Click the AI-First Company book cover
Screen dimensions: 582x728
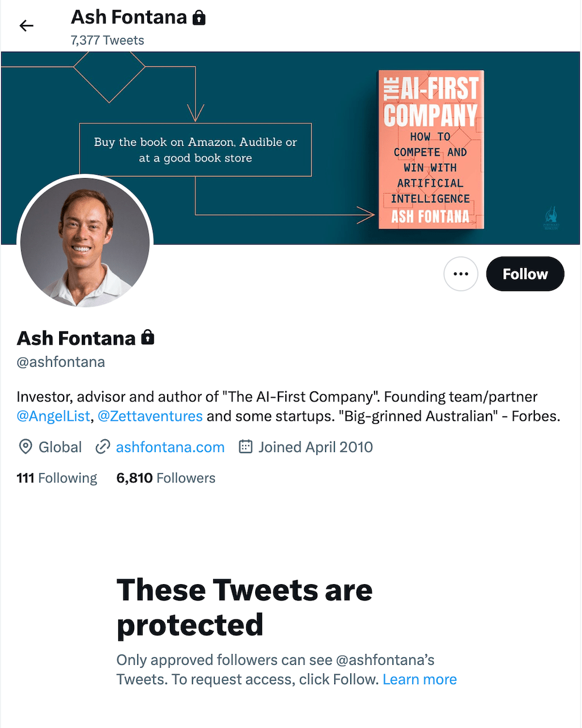coord(431,150)
